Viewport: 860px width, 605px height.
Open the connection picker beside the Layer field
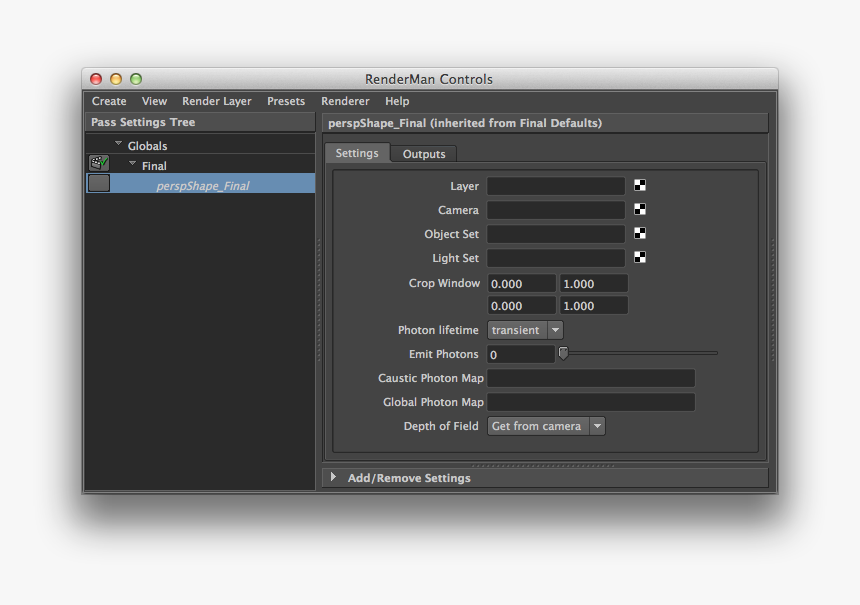pyautogui.click(x=639, y=184)
